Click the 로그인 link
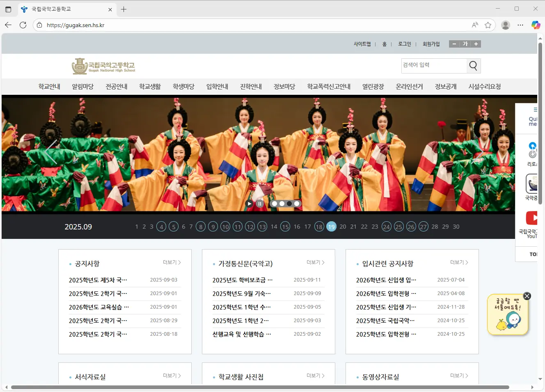The width and height of the screenshot is (545, 392). 404,44
